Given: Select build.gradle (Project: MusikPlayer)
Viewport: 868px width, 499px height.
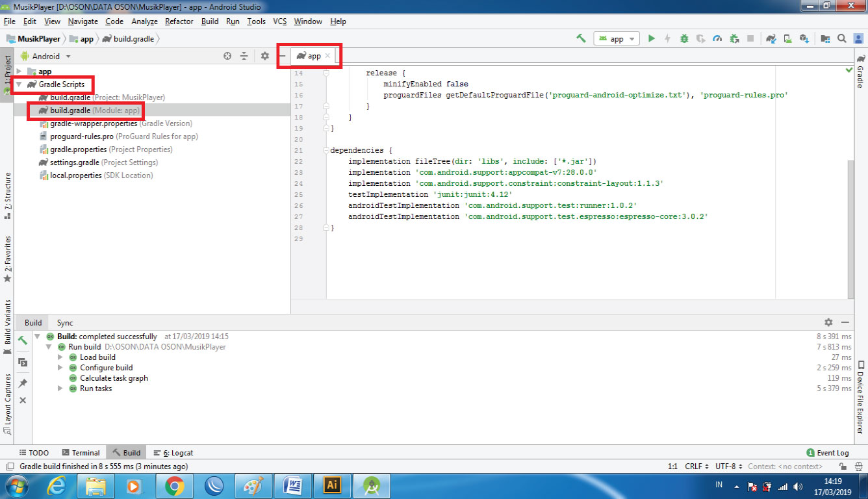Looking at the screenshot, I should point(101,97).
